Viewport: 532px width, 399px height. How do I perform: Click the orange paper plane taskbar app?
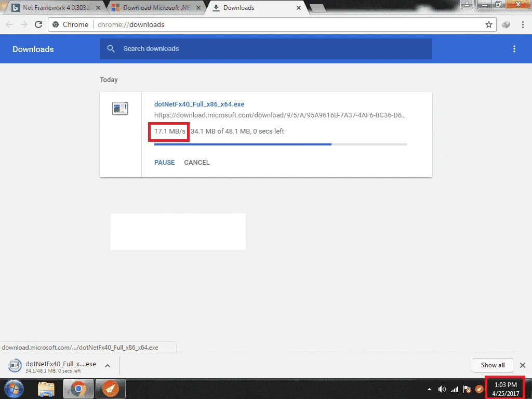111,389
